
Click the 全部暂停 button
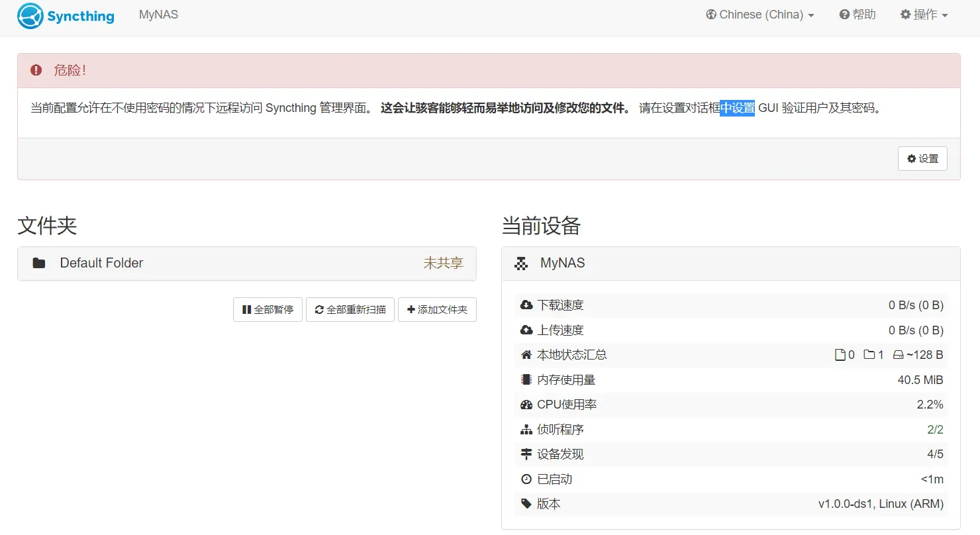[x=268, y=309]
